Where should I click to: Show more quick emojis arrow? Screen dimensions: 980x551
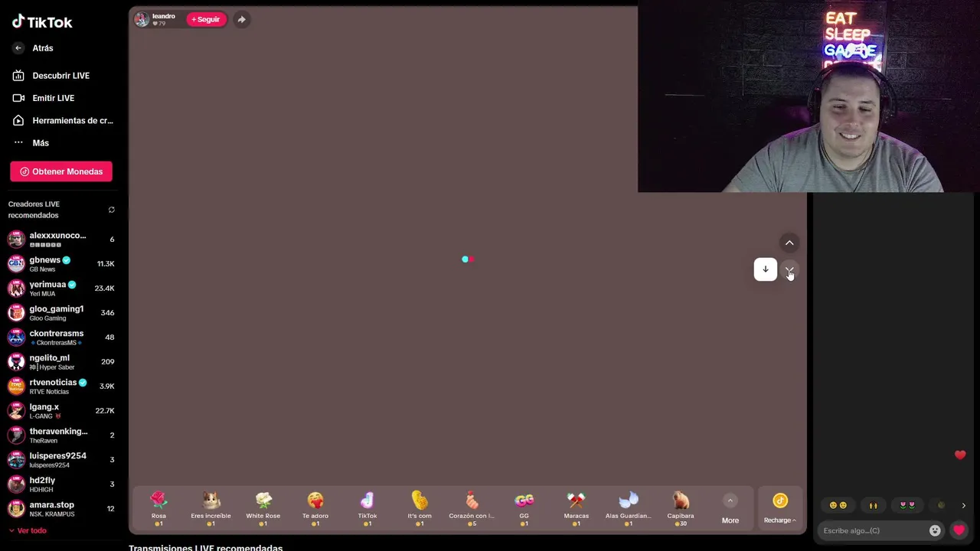pos(963,505)
